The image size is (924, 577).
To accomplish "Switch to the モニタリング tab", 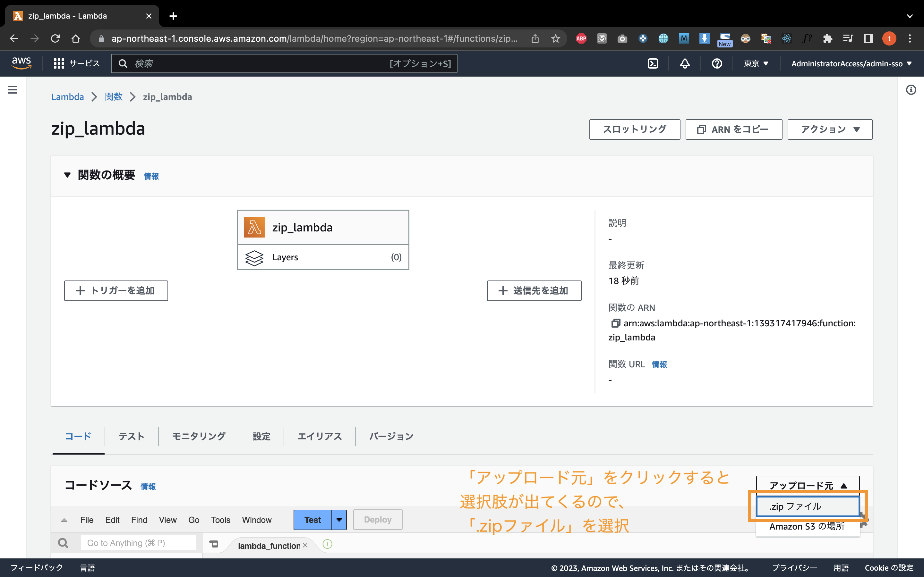I will tap(199, 436).
